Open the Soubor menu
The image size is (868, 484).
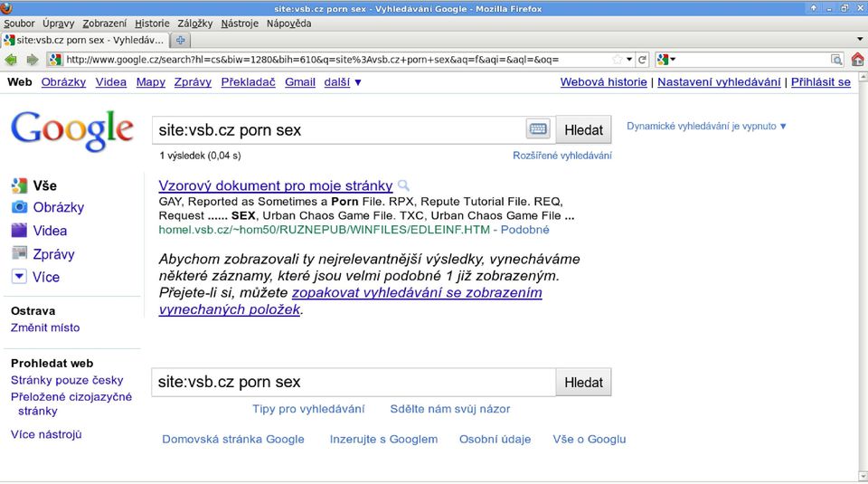(19, 24)
